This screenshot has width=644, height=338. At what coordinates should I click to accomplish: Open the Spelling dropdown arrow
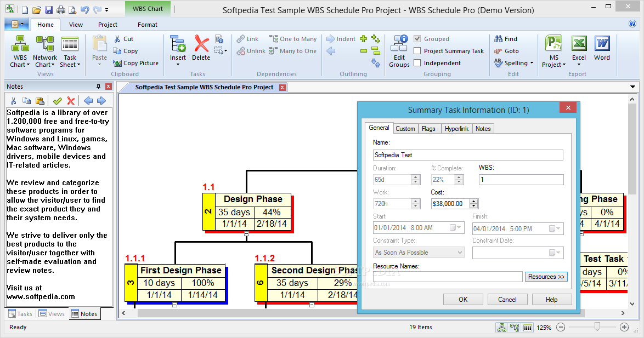coord(532,63)
